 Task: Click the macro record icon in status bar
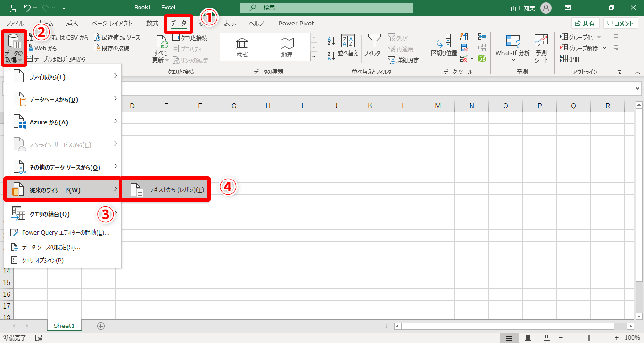pos(39,338)
